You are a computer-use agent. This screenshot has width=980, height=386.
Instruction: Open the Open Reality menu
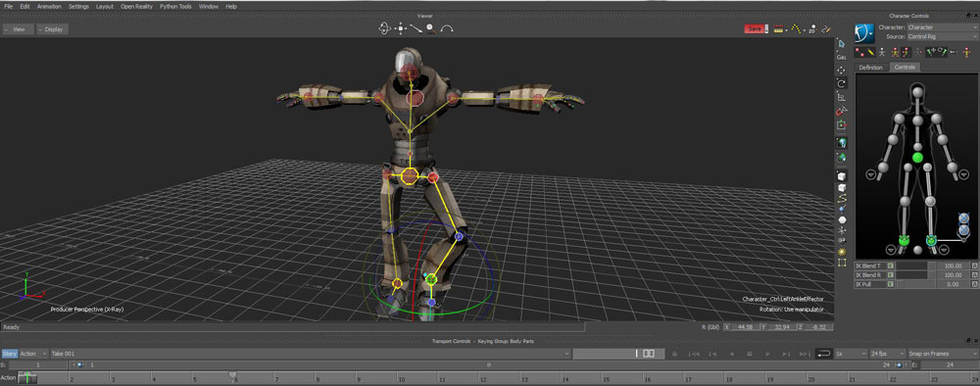(136, 6)
